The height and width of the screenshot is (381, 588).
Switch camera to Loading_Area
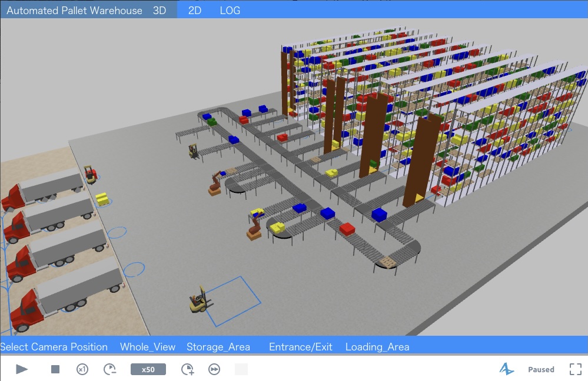[377, 347]
